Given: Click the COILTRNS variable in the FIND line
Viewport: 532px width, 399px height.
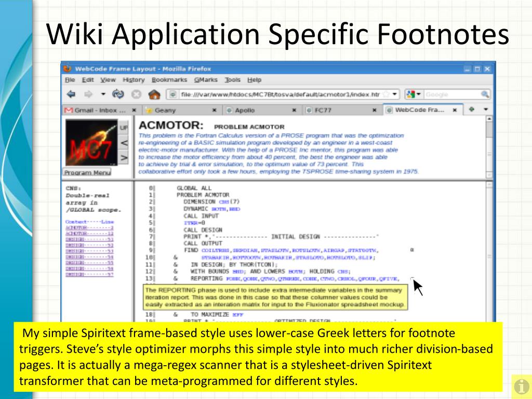Looking at the screenshot, I should tap(216, 250).
